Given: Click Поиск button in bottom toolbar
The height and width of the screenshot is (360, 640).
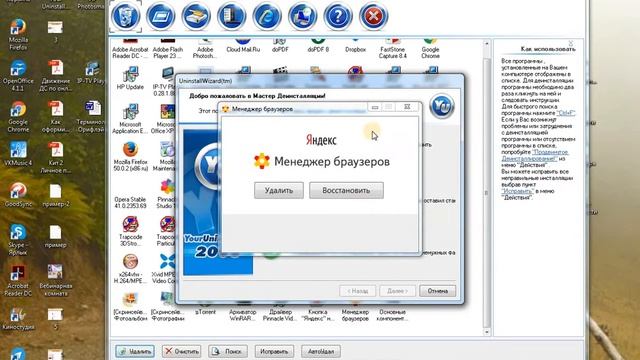Looking at the screenshot, I should (228, 351).
